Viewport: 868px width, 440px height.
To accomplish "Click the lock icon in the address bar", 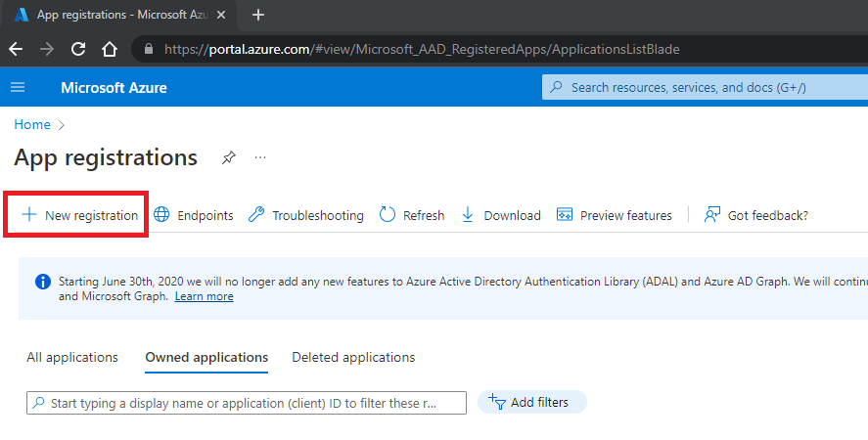I will point(149,49).
